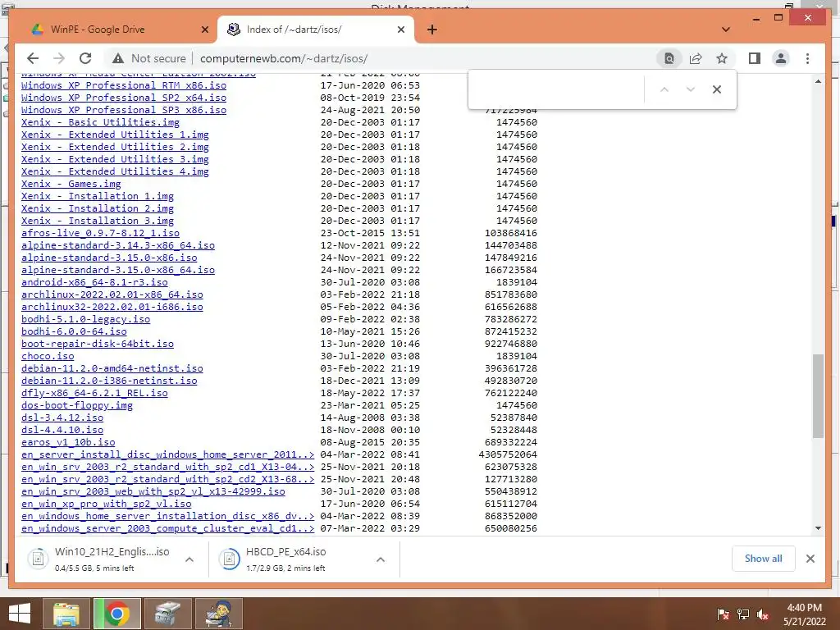
Task: Open the technician figure taskbar app
Action: [x=219, y=614]
